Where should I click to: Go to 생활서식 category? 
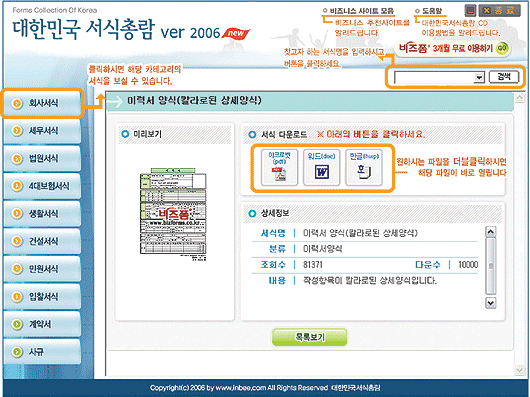42,214
